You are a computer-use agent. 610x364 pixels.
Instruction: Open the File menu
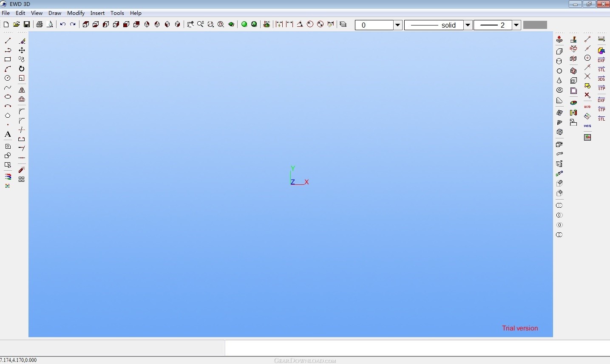tap(6, 13)
